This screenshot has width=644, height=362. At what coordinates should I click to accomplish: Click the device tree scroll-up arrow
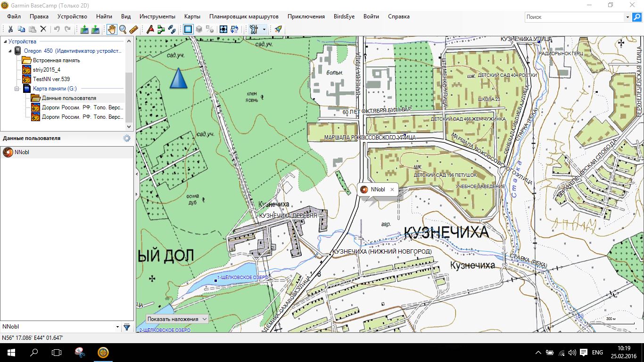coord(130,41)
